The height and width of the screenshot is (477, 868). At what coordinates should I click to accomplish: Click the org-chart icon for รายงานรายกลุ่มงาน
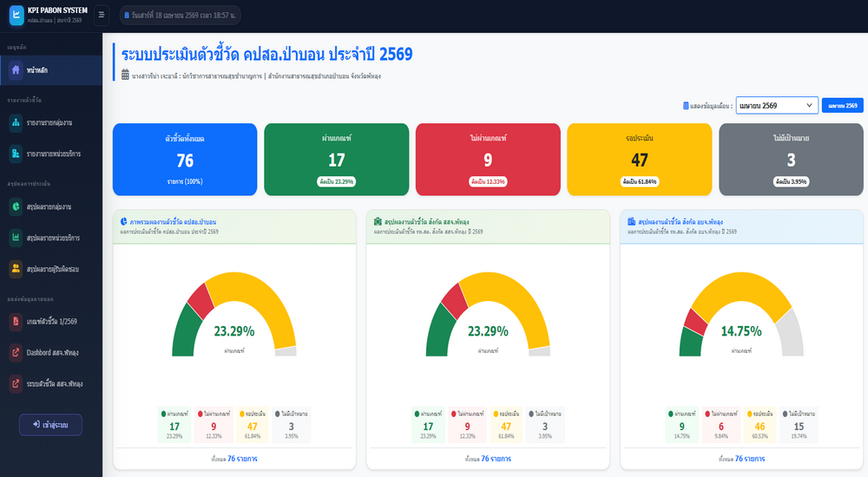click(x=16, y=123)
